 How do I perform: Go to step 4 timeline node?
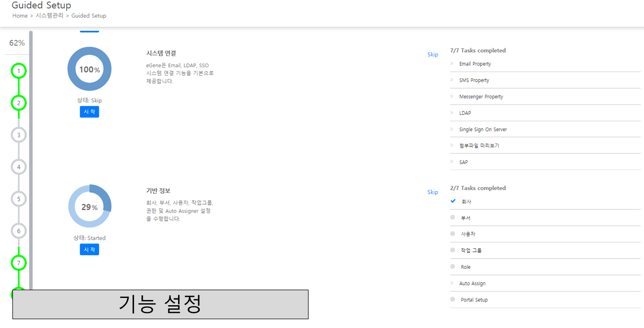coord(19,167)
